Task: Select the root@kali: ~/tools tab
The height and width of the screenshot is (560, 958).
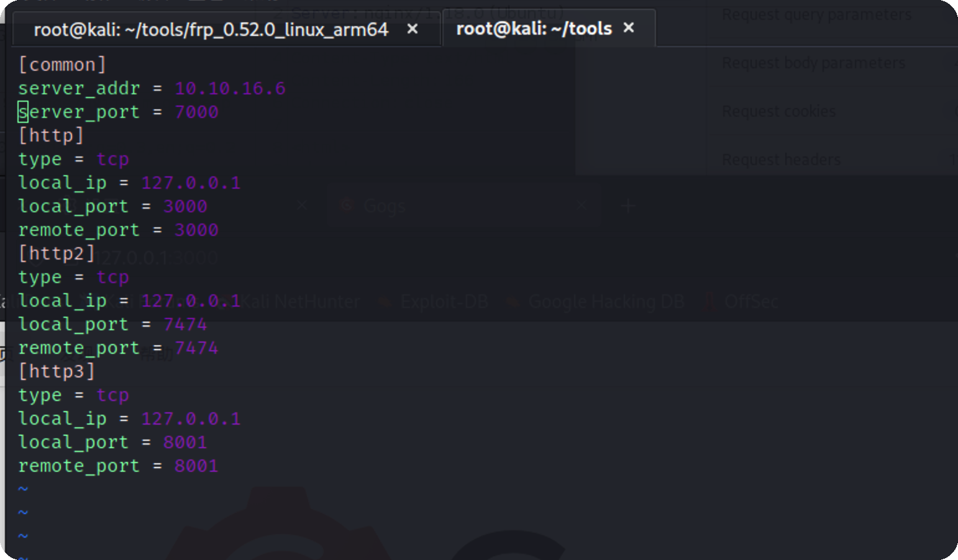Action: (534, 29)
